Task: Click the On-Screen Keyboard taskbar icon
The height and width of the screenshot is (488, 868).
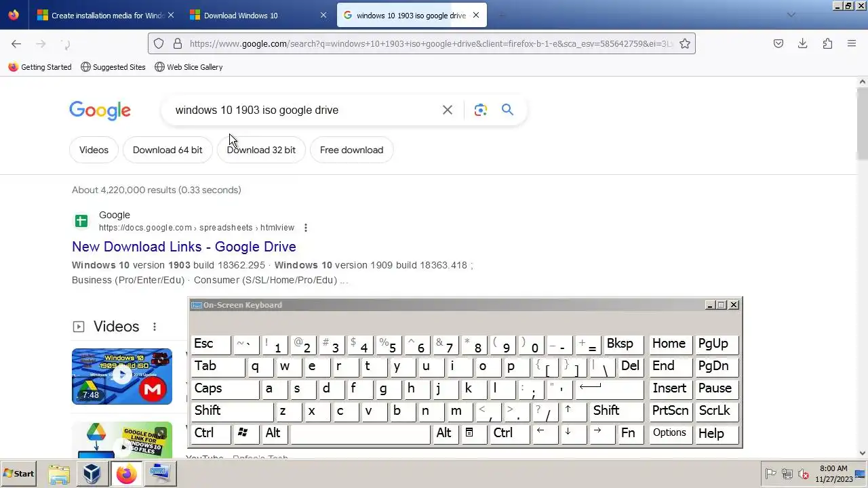Action: click(x=160, y=474)
